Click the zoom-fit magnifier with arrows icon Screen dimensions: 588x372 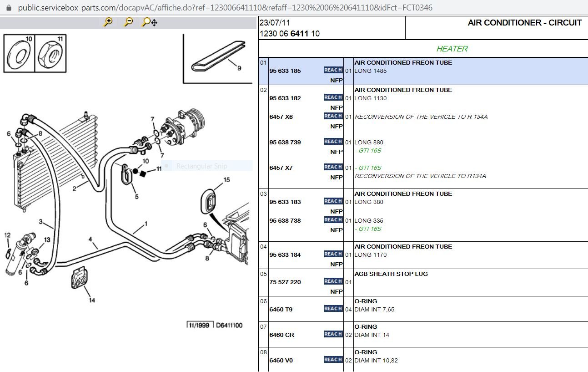tap(150, 22)
